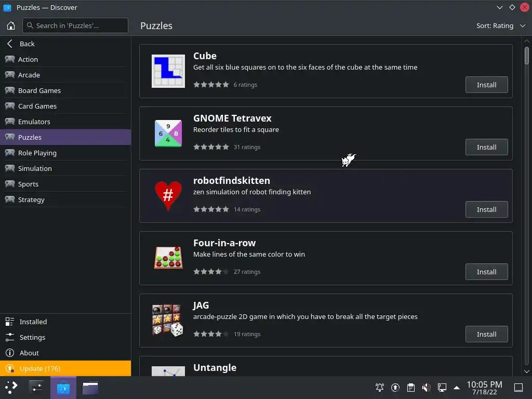Click the updates tray icon
The image size is (532, 399).
click(395, 388)
